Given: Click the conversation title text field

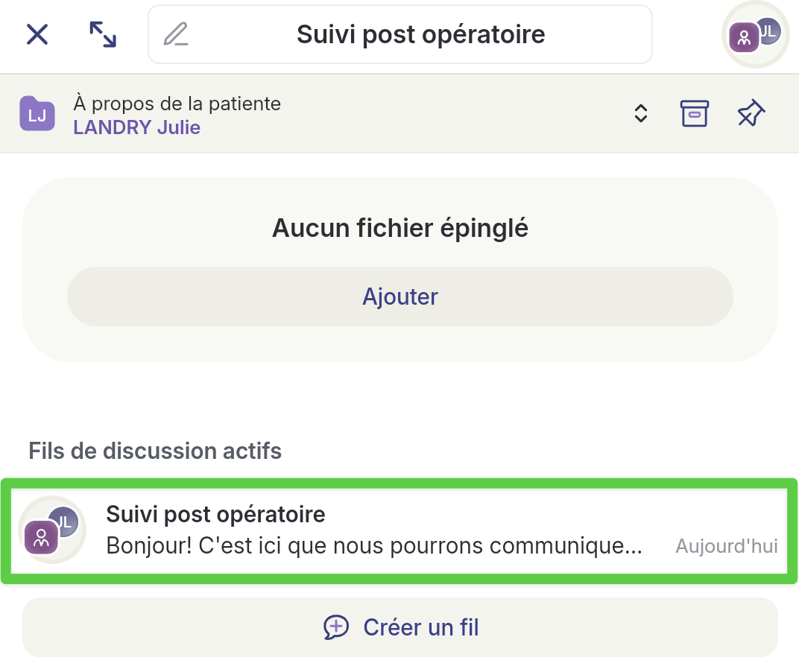Looking at the screenshot, I should point(420,34).
